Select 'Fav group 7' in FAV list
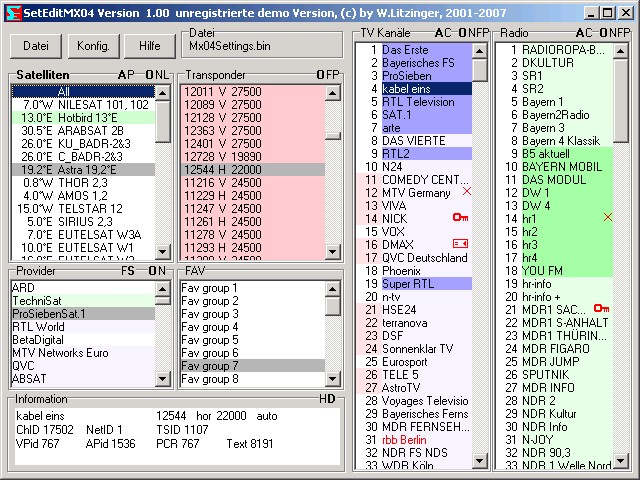Screen dimensions: 640x480 pos(253,366)
